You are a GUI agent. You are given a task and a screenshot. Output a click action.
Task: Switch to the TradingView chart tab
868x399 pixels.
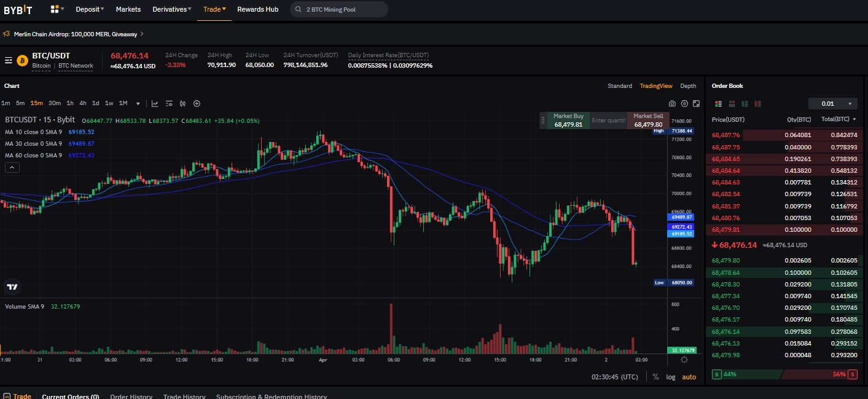pyautogui.click(x=655, y=86)
